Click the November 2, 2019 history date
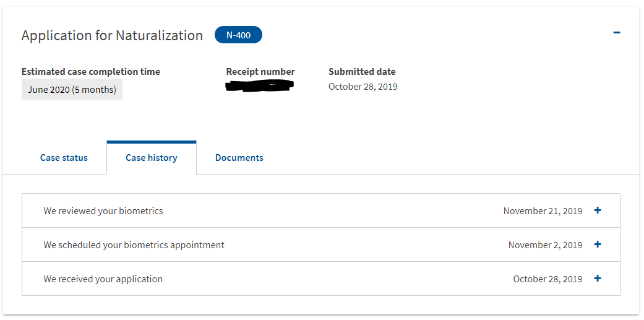The height and width of the screenshot is (320, 644). pos(545,245)
